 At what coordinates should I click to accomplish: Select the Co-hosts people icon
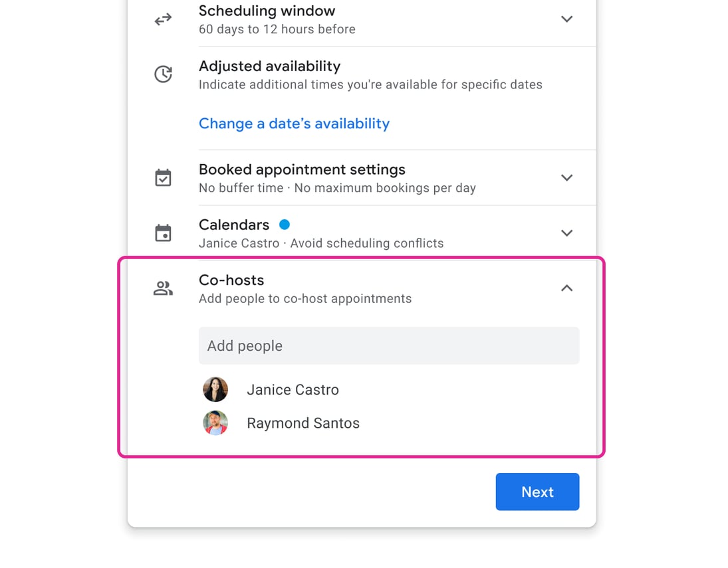[x=163, y=288]
